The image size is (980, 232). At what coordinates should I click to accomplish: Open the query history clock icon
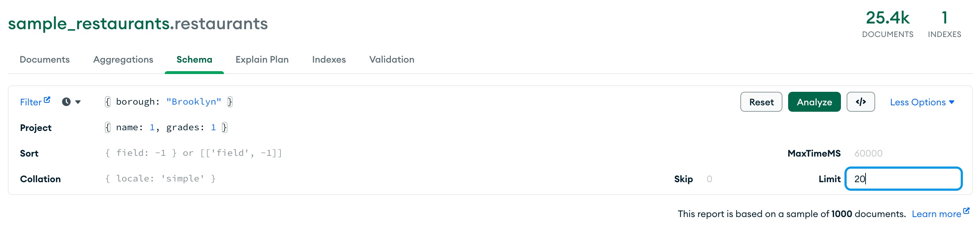pos(66,102)
